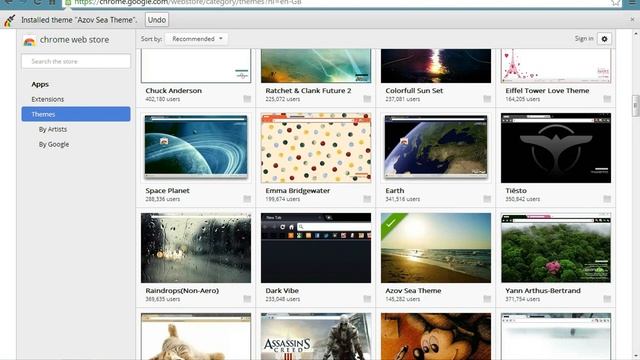The image size is (640, 360).
Task: Click the icon beside Tiësto users
Action: (607, 199)
